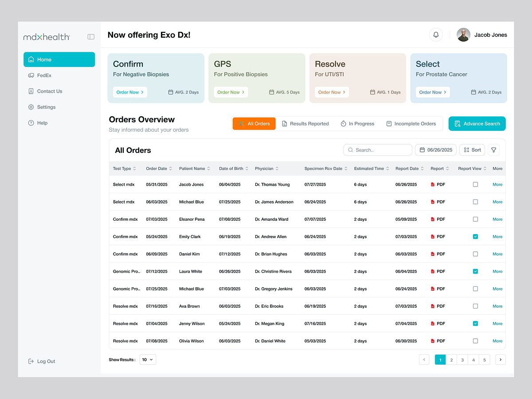Image resolution: width=532 pixels, height=399 pixels.
Task: Select the All Orders tab
Action: [x=254, y=124]
